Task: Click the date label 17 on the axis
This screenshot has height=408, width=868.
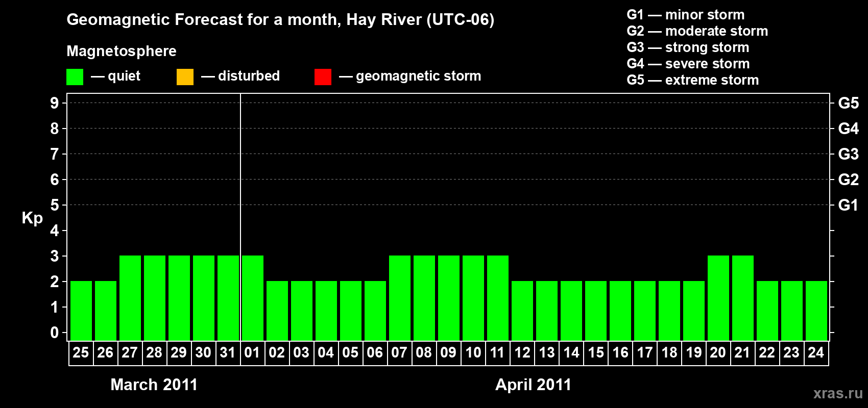Action: click(x=644, y=352)
